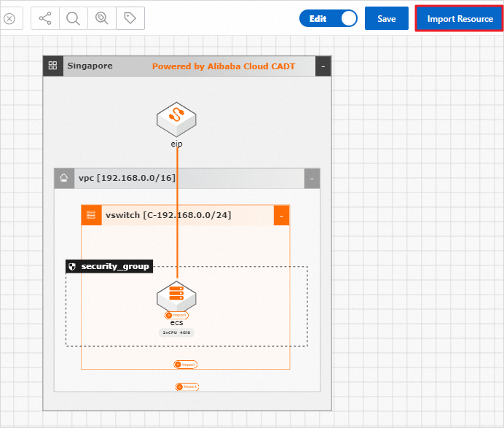This screenshot has height=428, width=504.
Task: Open the search magnifier tool
Action: [x=74, y=18]
